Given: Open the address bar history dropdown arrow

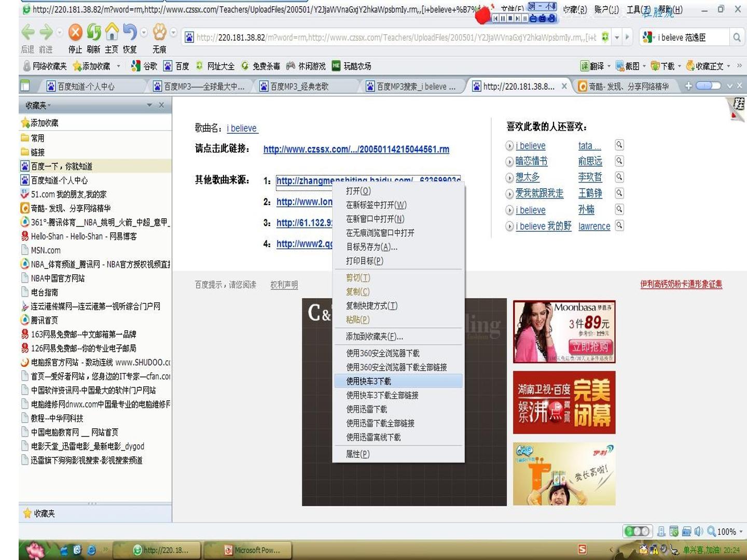Looking at the screenshot, I should click(x=617, y=37).
